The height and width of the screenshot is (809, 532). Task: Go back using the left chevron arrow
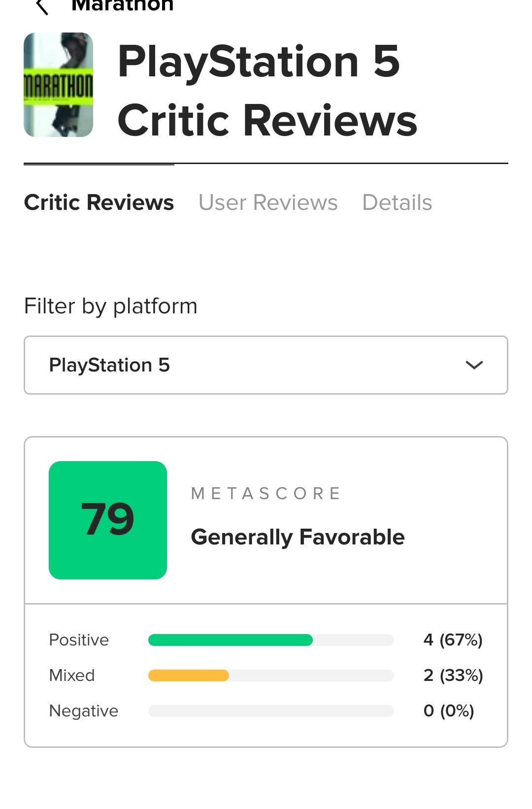42,7
